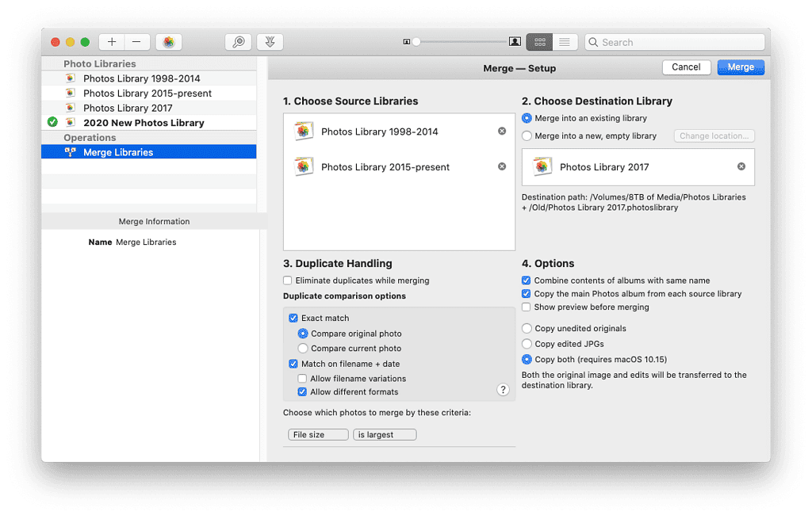This screenshot has height=515, width=812.
Task: Click green checkmark beside 2020 New Photos Library
Action: click(x=52, y=122)
